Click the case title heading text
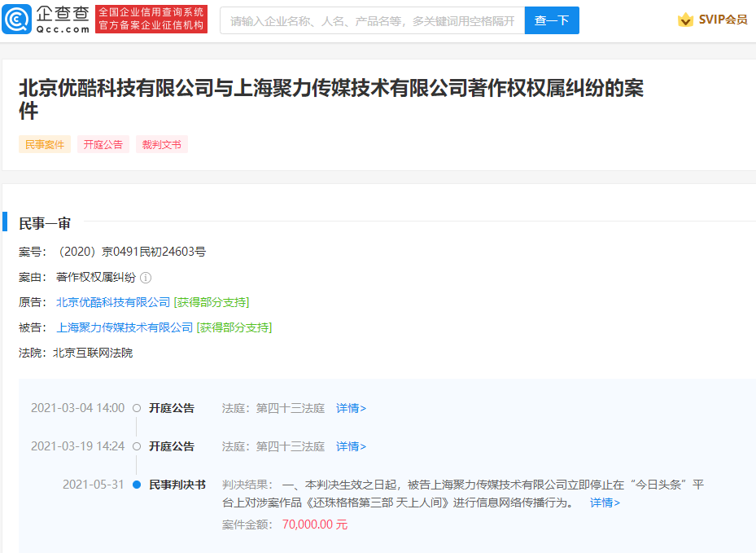The height and width of the screenshot is (553, 756). 331,99
